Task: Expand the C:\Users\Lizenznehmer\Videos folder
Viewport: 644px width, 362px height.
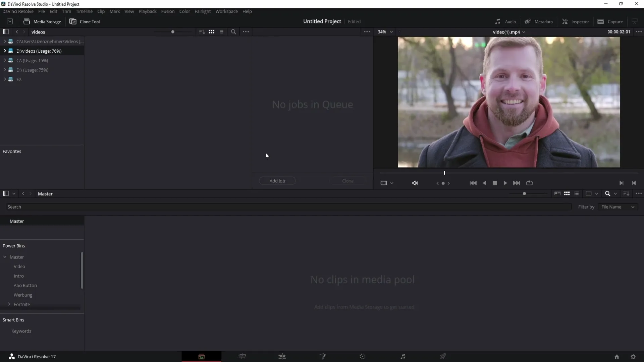Action: pos(4,41)
